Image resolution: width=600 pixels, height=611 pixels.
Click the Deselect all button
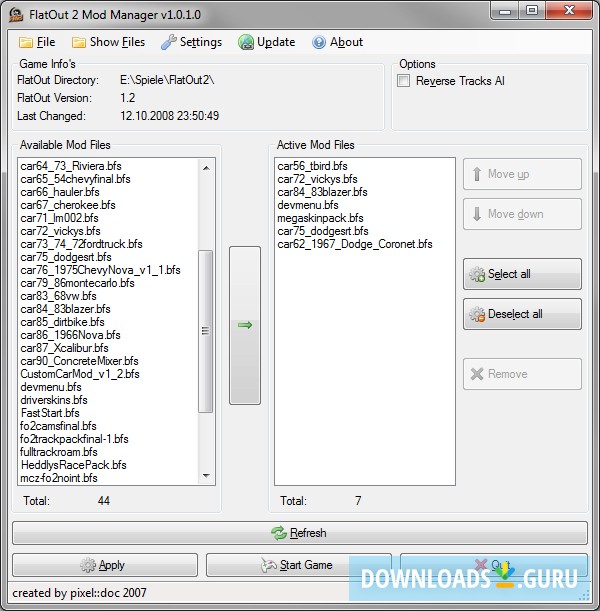tap(522, 314)
